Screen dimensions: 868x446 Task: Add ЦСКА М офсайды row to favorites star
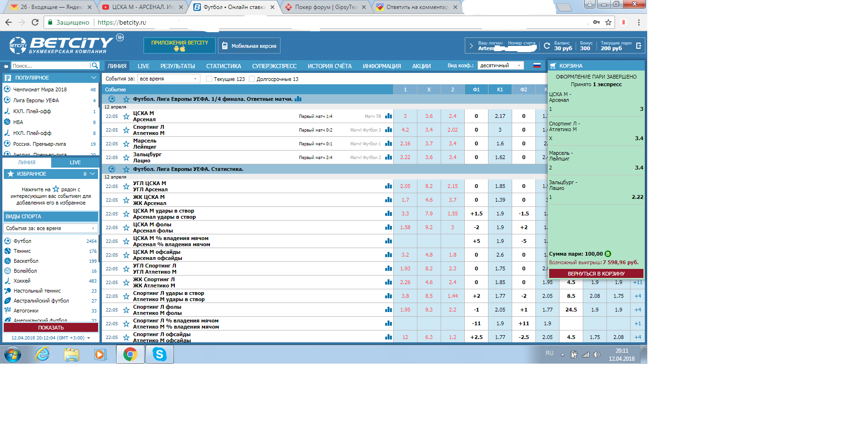pyautogui.click(x=126, y=255)
